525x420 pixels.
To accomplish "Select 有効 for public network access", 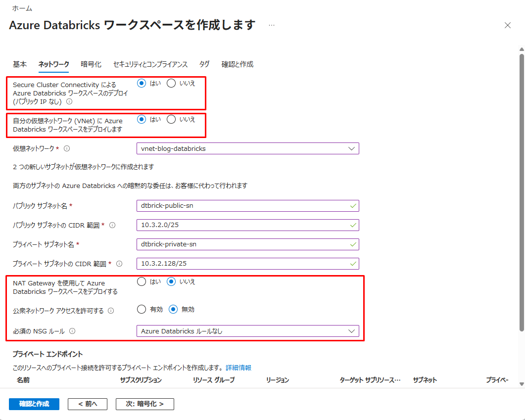I will (142, 309).
